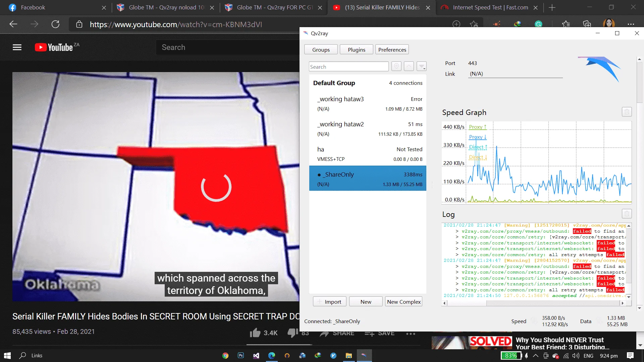The width and height of the screenshot is (644, 362).
Task: Open browser Settings and more menu
Action: [631, 24]
